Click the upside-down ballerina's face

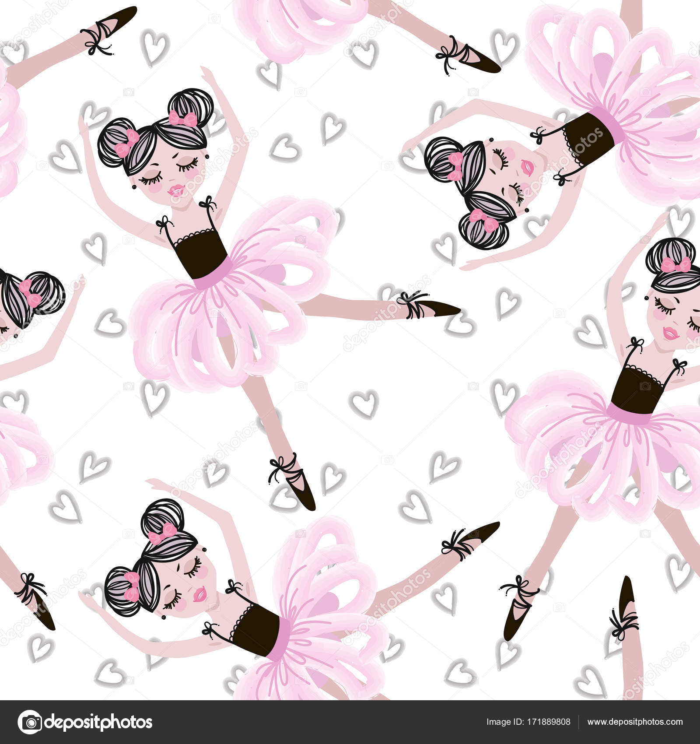coord(514,175)
